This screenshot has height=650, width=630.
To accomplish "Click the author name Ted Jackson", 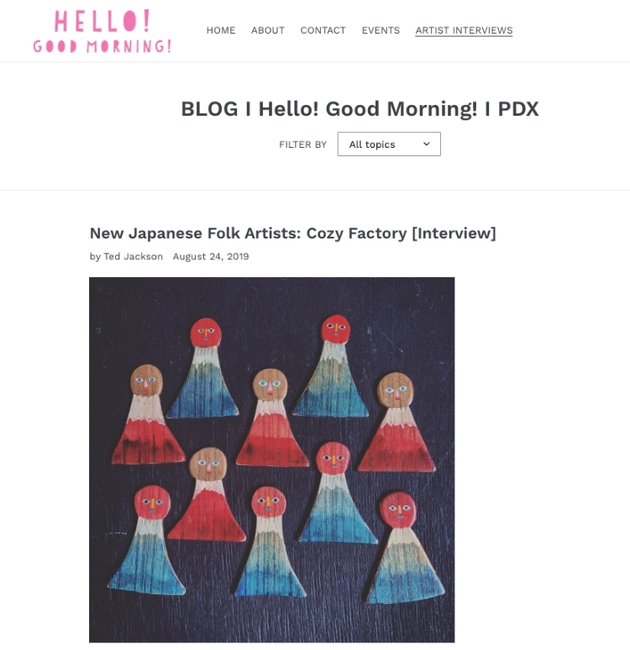I will (133, 256).
